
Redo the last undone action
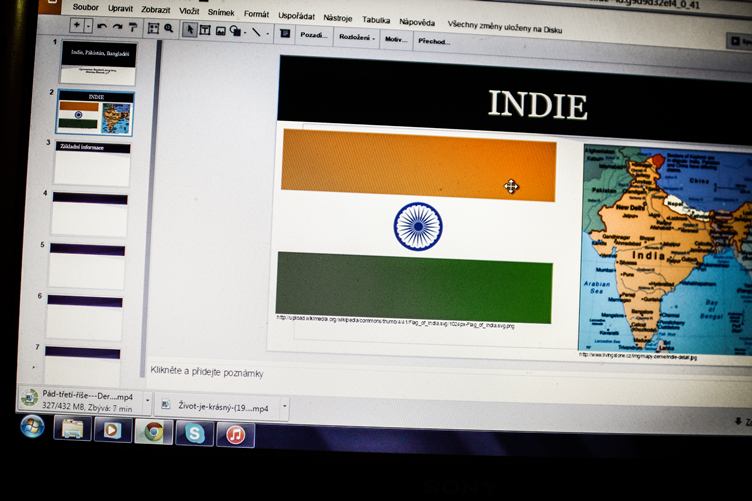tap(118, 27)
